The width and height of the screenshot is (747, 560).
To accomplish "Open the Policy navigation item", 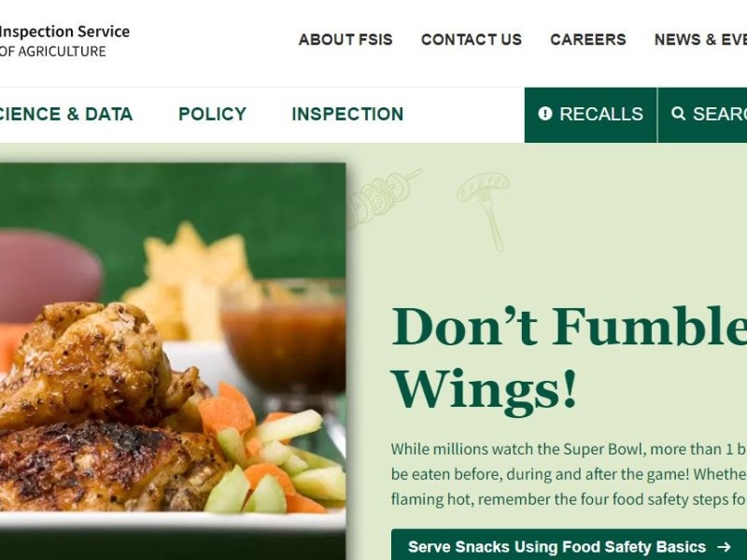I will point(213,114).
